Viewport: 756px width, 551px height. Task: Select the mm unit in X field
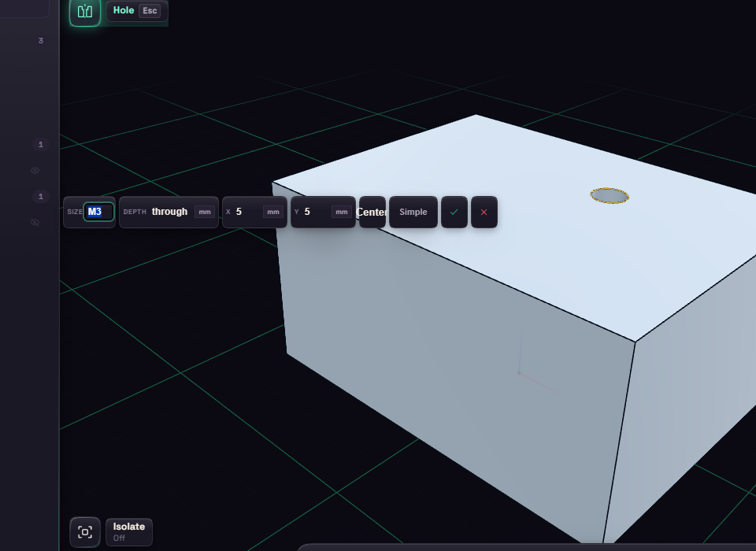273,212
